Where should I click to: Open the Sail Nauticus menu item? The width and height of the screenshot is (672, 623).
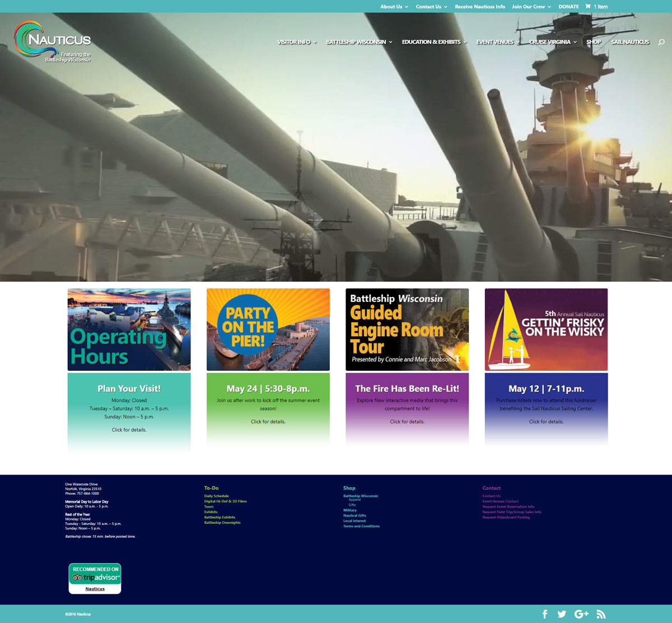click(x=630, y=42)
